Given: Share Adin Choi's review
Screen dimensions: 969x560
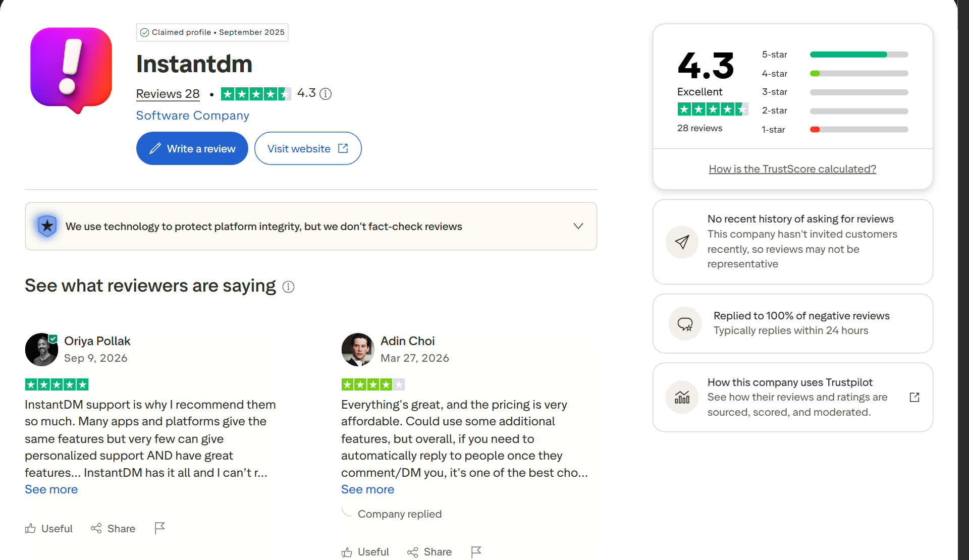Looking at the screenshot, I should [429, 552].
